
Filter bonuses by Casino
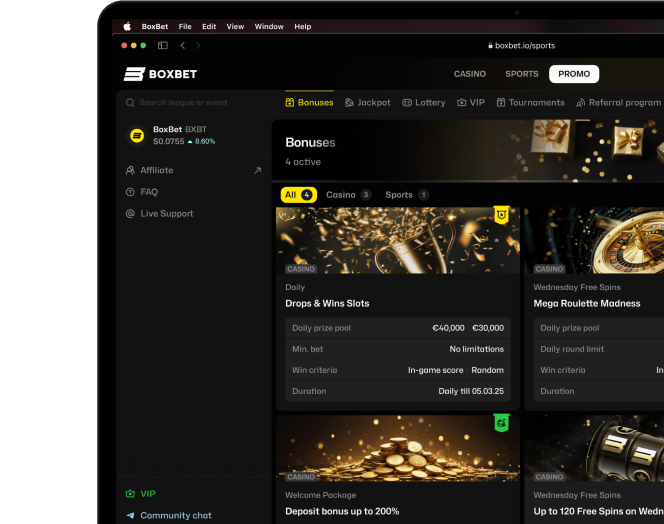point(349,195)
